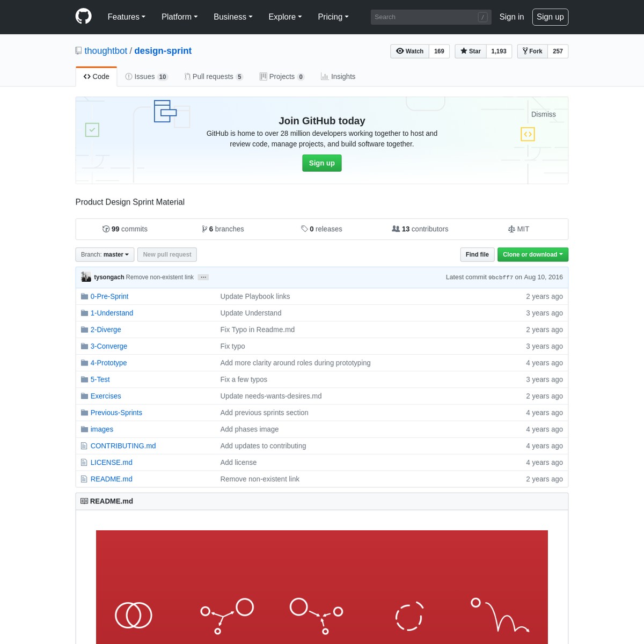Click the README.md header book icon
Image resolution: width=644 pixels, height=644 pixels.
point(84,501)
